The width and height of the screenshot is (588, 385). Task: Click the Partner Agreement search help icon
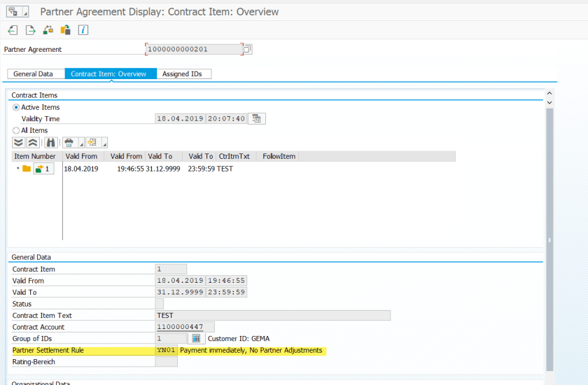[247, 50]
